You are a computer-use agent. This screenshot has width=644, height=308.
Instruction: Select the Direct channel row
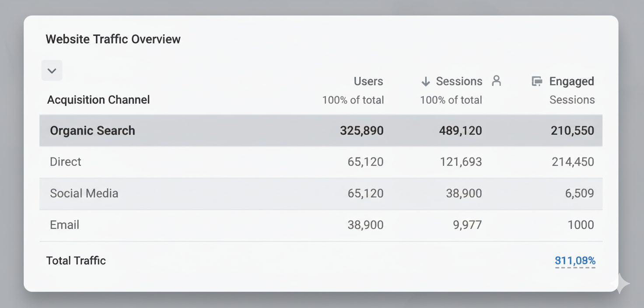pos(66,162)
